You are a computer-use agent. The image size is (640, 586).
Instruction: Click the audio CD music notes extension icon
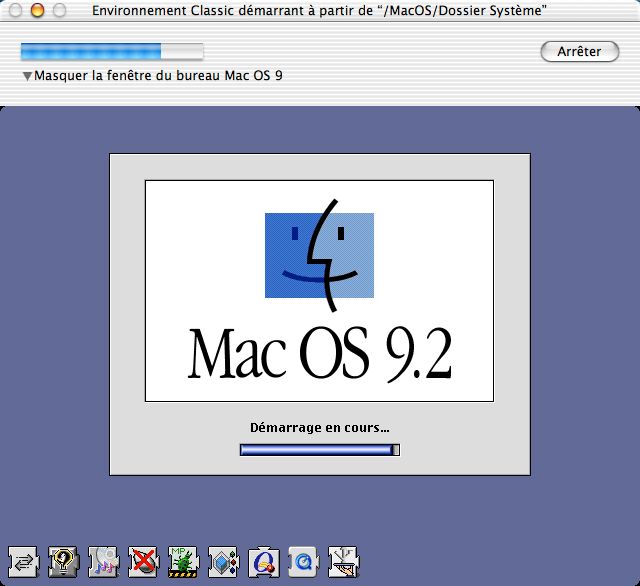click(103, 562)
